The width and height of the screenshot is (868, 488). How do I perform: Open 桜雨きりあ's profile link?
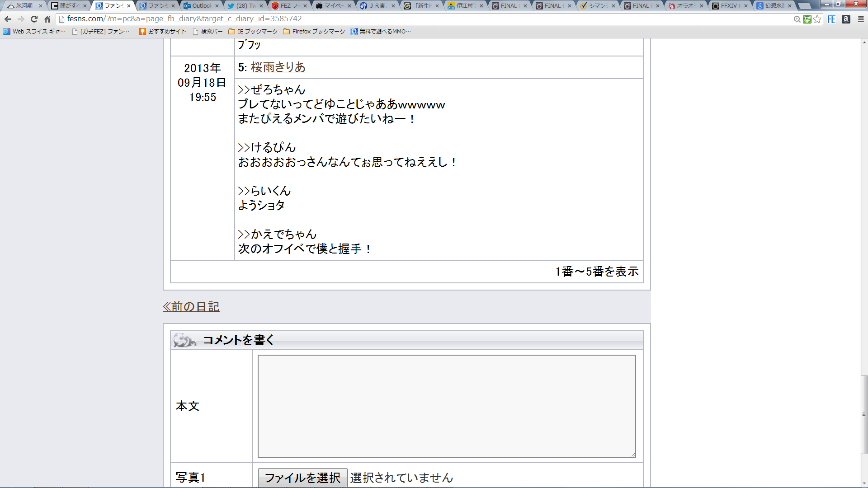(x=278, y=67)
